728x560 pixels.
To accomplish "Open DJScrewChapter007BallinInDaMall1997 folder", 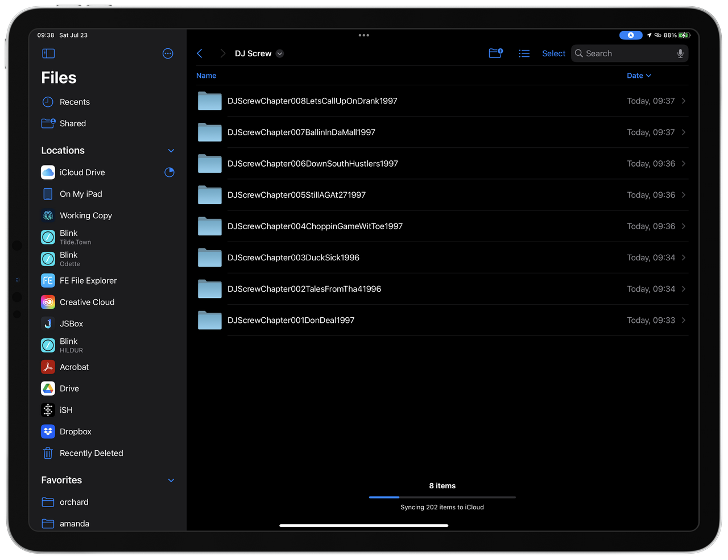I will pos(442,132).
